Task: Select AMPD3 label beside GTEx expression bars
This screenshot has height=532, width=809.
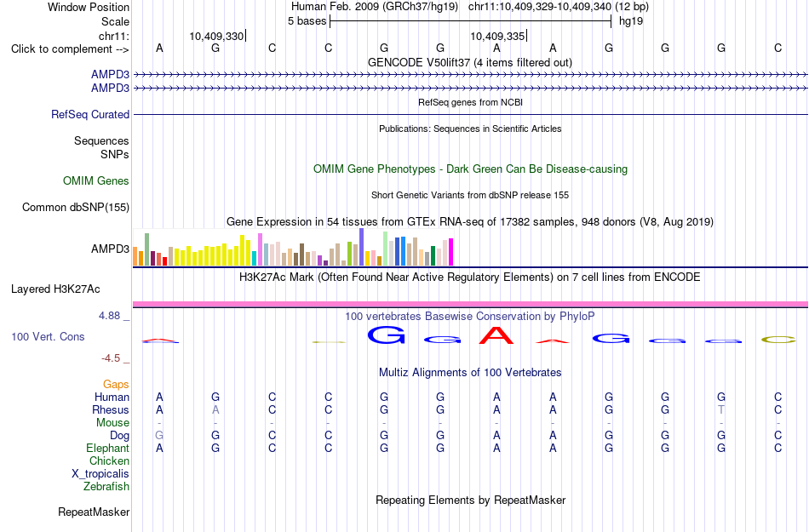Action: (x=110, y=249)
